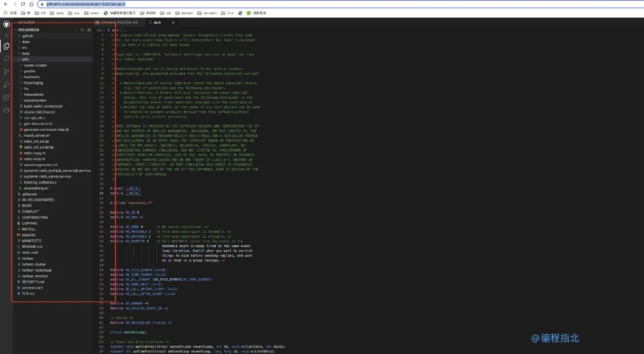Open install_server.sh file
The image size is (644, 354).
pyautogui.click(x=54, y=136)
